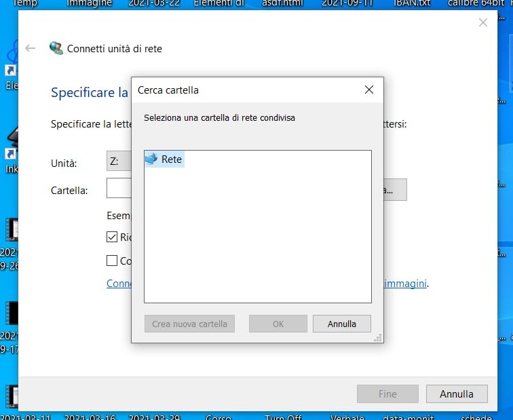
Task: Click the immagini link text
Action: (405, 283)
